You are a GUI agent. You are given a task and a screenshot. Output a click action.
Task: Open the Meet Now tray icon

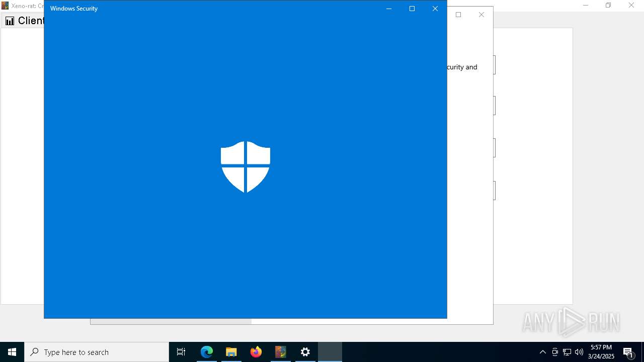pos(555,352)
